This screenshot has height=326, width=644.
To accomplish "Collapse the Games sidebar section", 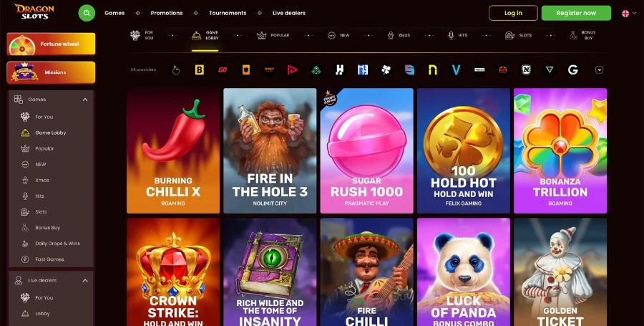I will point(85,100).
